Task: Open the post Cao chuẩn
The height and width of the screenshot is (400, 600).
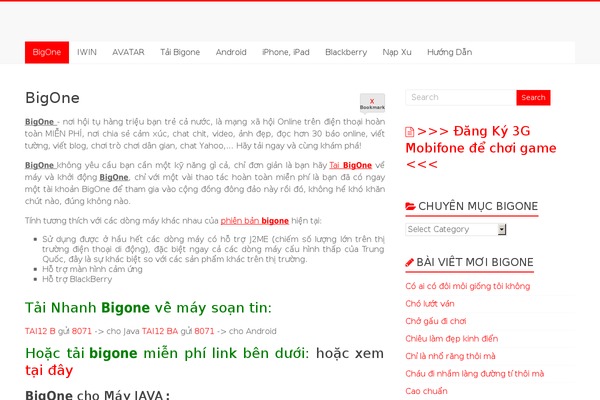Action: pos(426,391)
